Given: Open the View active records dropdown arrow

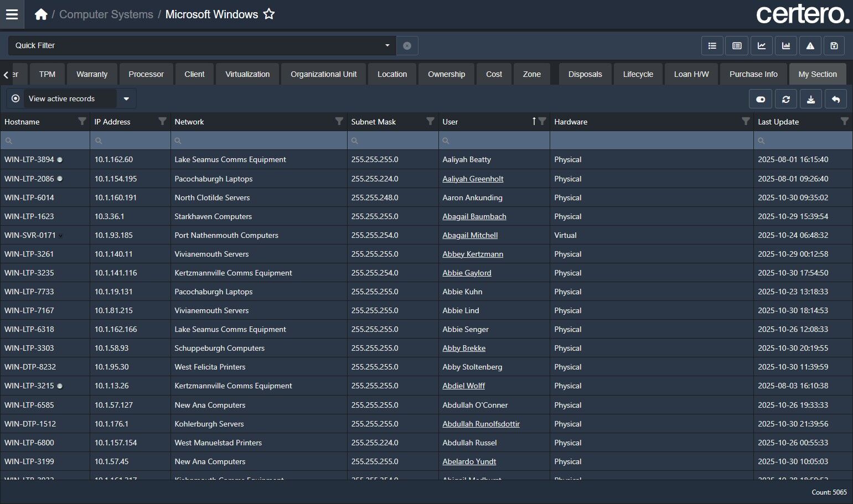Looking at the screenshot, I should click(x=126, y=99).
